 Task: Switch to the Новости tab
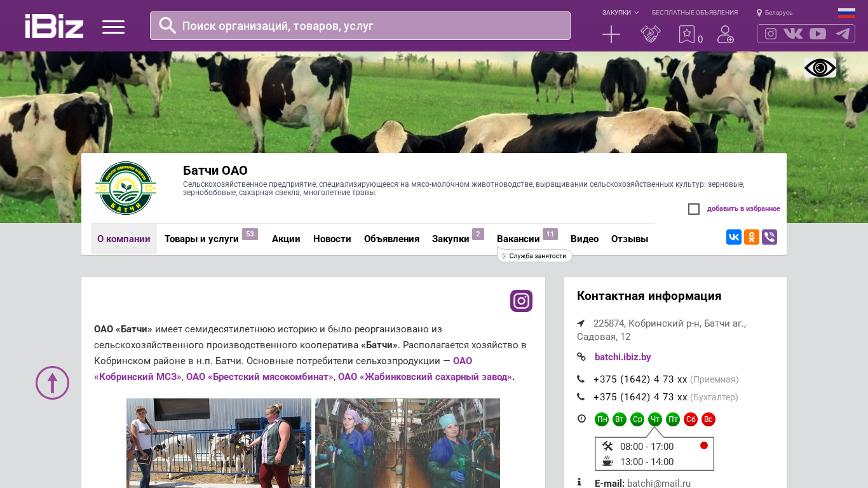coord(332,239)
